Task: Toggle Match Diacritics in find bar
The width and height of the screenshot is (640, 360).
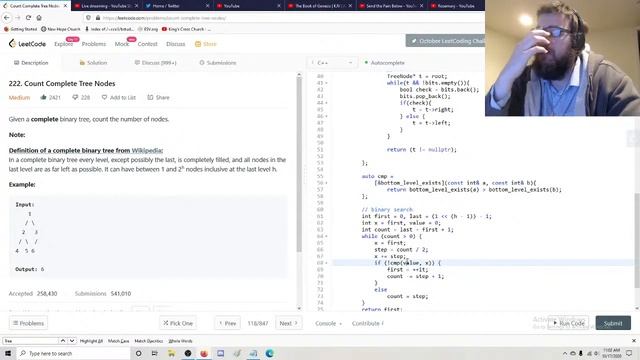Action: [x=149, y=341]
